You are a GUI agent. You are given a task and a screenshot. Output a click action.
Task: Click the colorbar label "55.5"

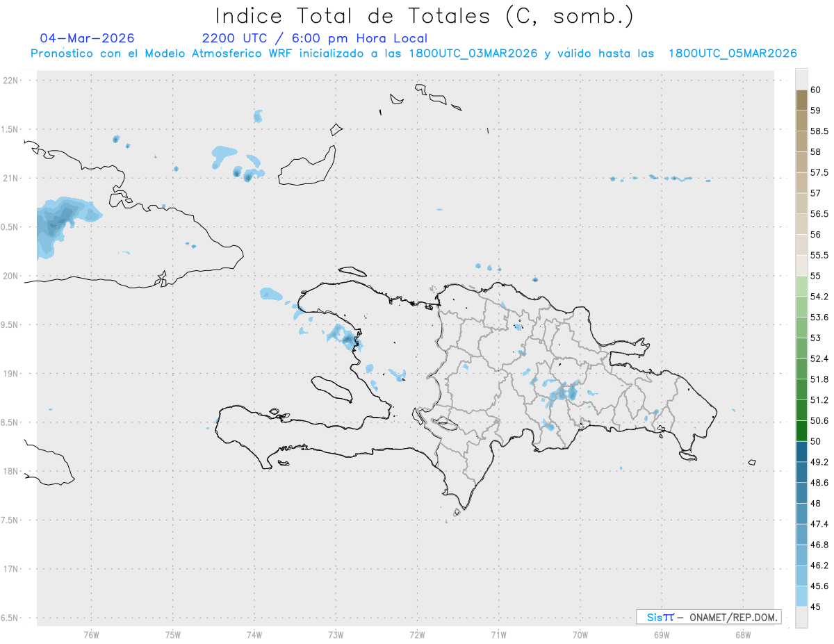(819, 255)
